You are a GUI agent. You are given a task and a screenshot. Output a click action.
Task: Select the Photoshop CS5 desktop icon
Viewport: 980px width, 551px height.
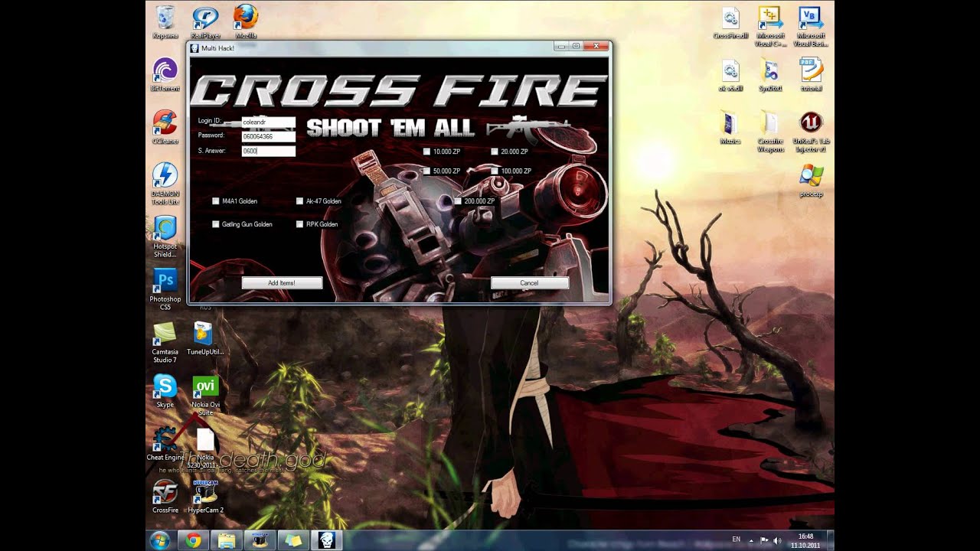pos(165,289)
